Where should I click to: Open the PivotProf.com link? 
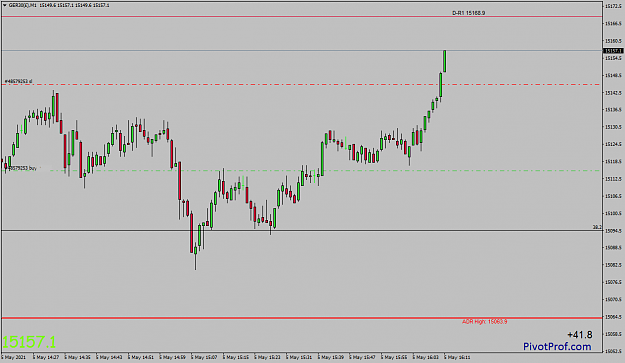[x=557, y=347]
